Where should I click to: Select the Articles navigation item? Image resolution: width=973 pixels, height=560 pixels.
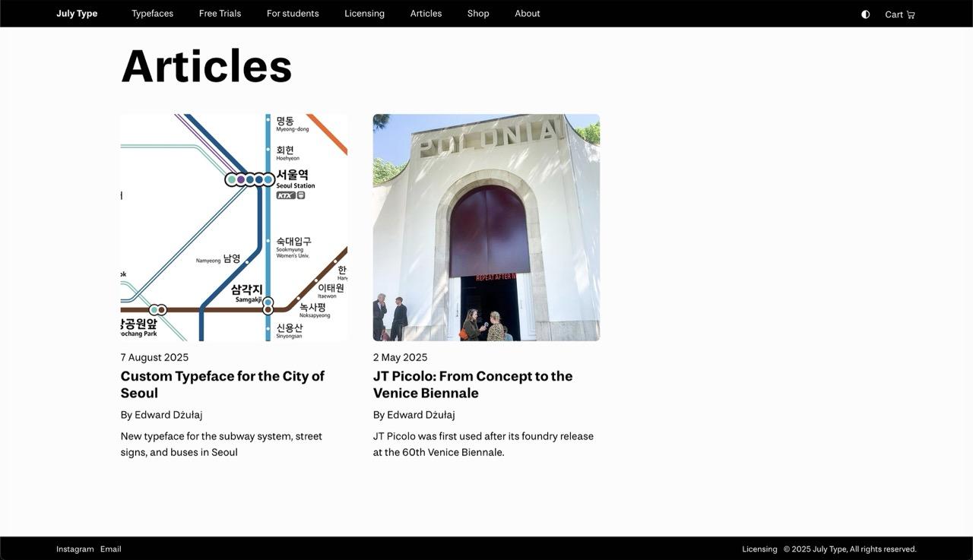(426, 14)
